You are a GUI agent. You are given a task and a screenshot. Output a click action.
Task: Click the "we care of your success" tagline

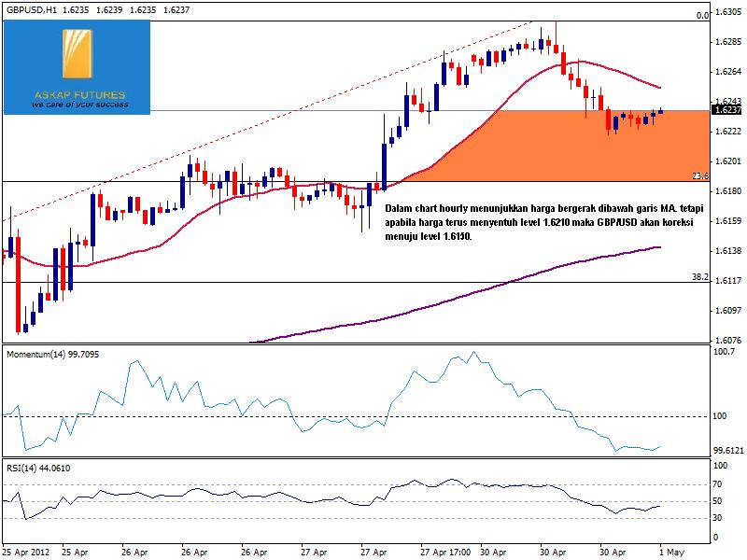pos(77,105)
